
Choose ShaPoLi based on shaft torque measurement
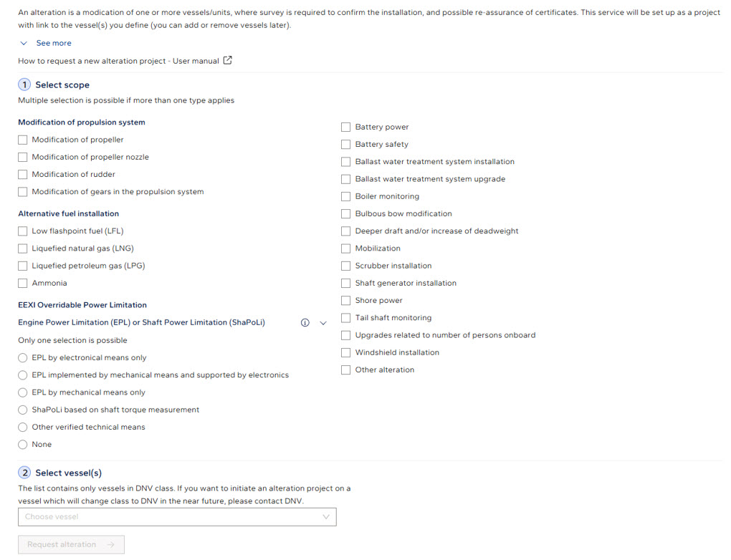coord(23,410)
